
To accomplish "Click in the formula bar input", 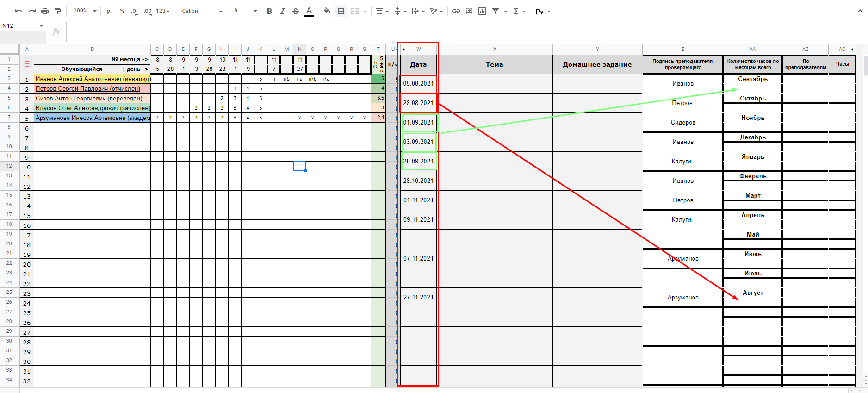I will click(466, 31).
